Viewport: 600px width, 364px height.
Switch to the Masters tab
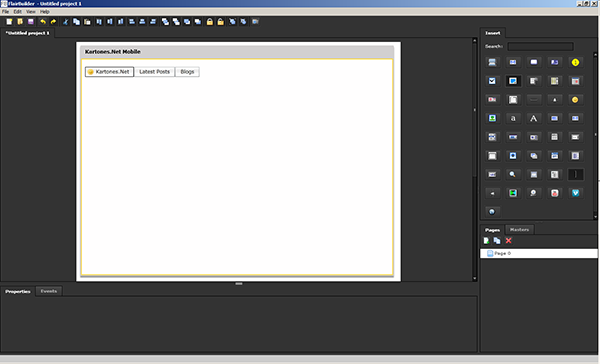point(519,230)
